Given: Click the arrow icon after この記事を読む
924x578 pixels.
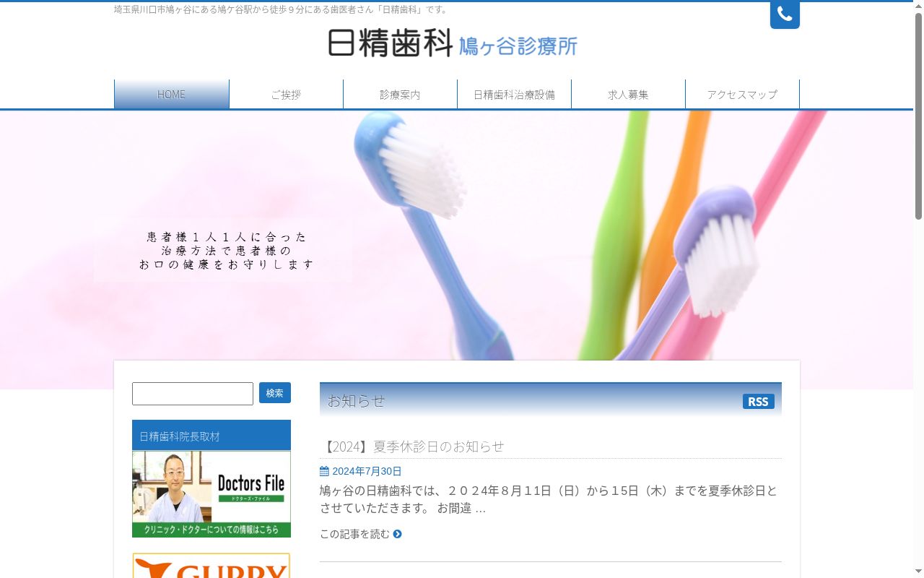Looking at the screenshot, I should [x=397, y=534].
